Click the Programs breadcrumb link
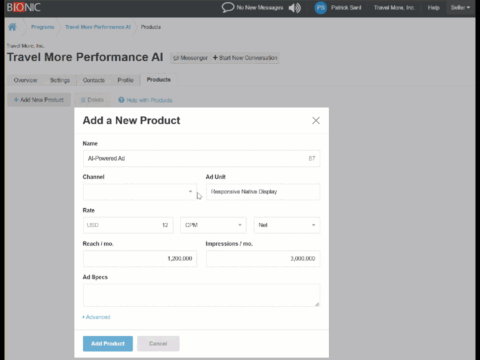Image resolution: width=480 pixels, height=360 pixels. pyautogui.click(x=43, y=27)
